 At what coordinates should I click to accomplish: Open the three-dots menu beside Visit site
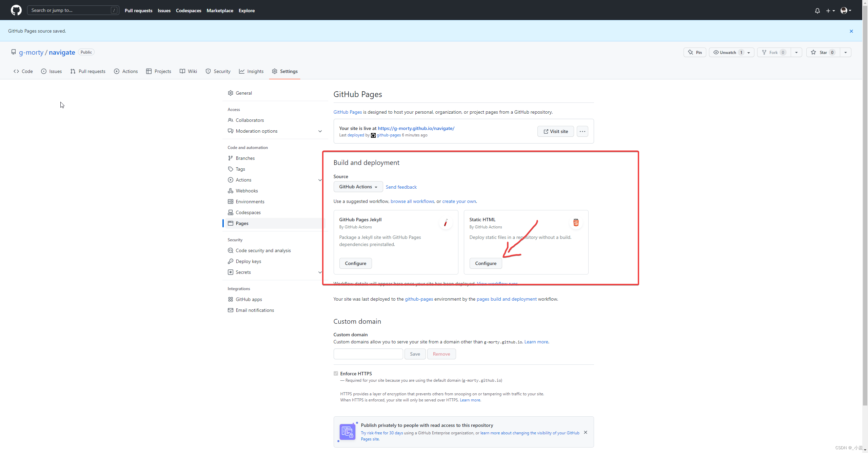(x=582, y=131)
